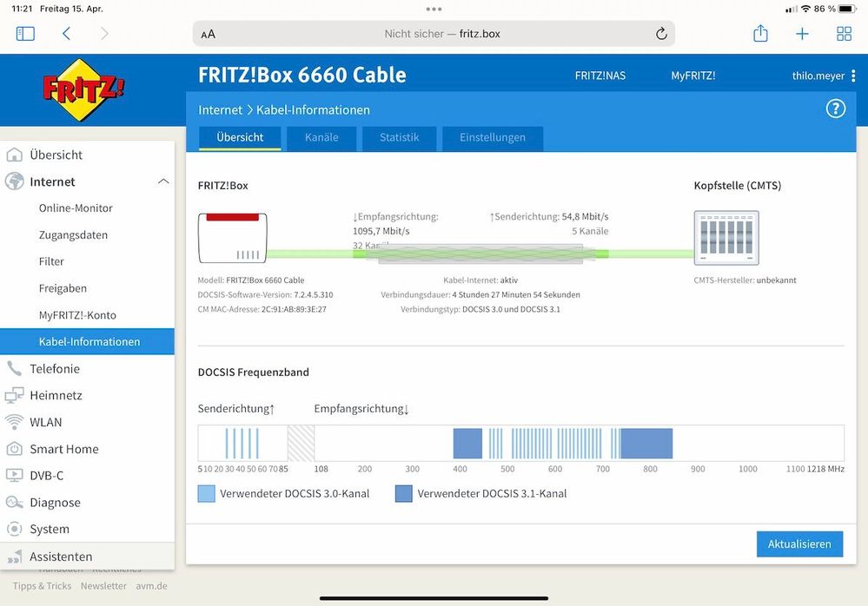Reload the fritz.box page
The height and width of the screenshot is (606, 868).
click(x=661, y=34)
